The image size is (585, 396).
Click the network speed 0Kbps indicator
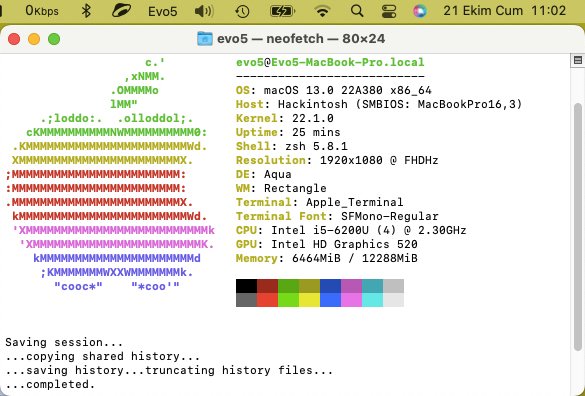41,11
